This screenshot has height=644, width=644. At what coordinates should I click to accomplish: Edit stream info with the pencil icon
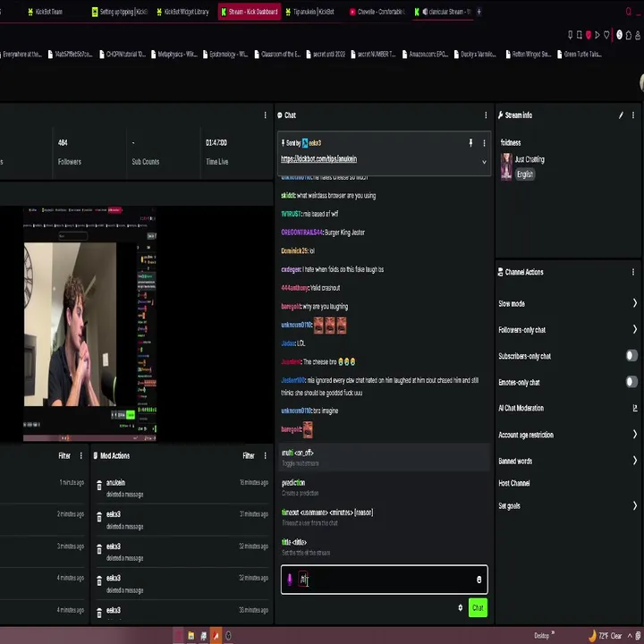click(621, 115)
